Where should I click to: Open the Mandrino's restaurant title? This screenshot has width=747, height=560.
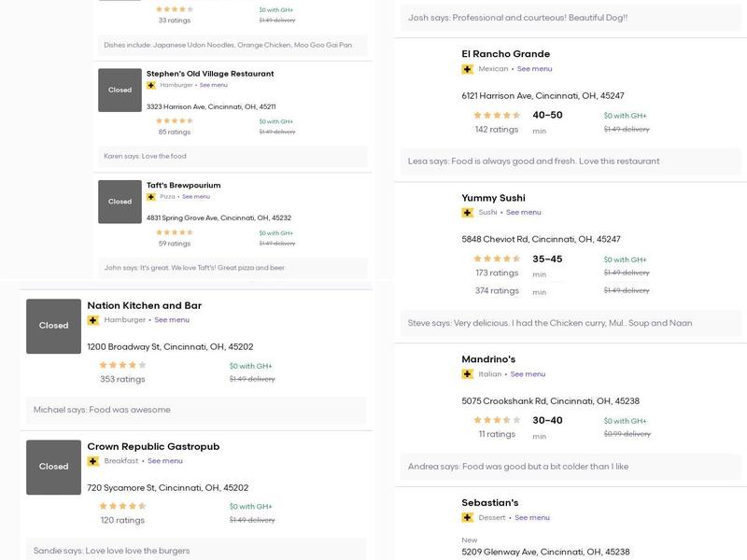tap(488, 359)
